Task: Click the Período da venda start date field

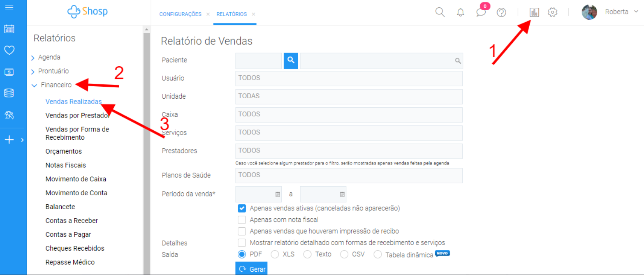Action: [x=258, y=194]
